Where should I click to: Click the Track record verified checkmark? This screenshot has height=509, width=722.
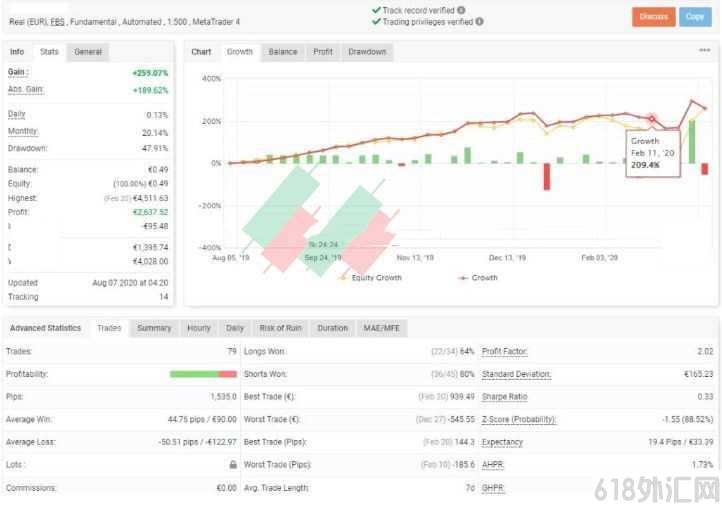pos(376,10)
